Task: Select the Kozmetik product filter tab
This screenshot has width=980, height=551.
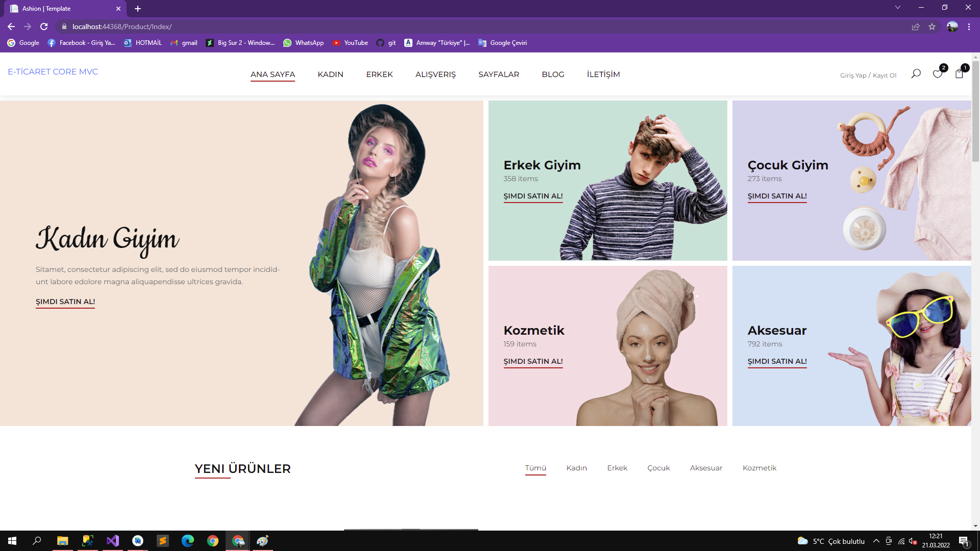Action: 759,468
